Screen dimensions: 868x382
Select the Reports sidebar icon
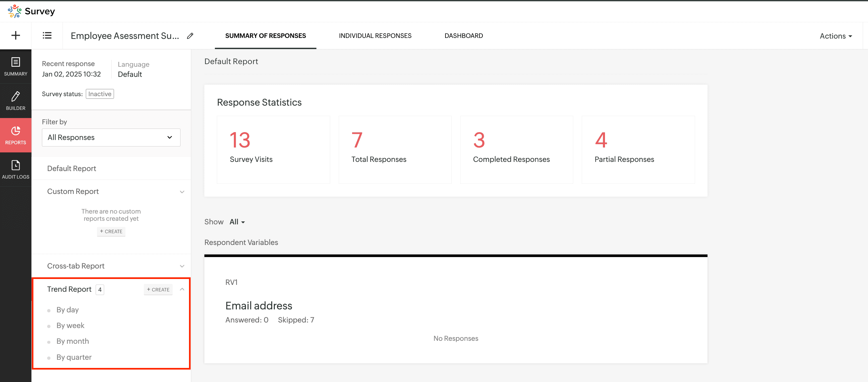(x=15, y=135)
